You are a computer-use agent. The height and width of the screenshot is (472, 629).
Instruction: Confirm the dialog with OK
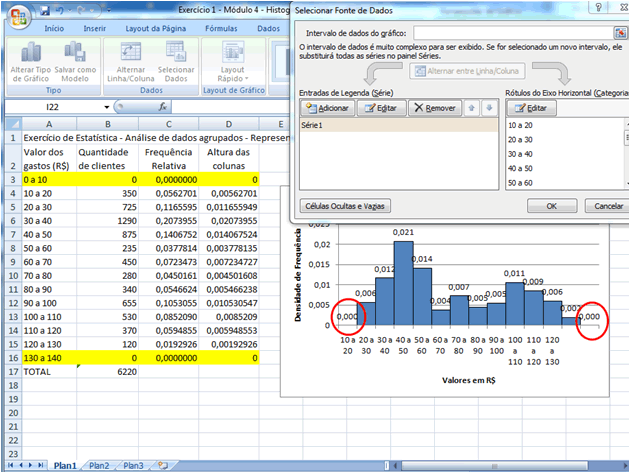(x=550, y=205)
